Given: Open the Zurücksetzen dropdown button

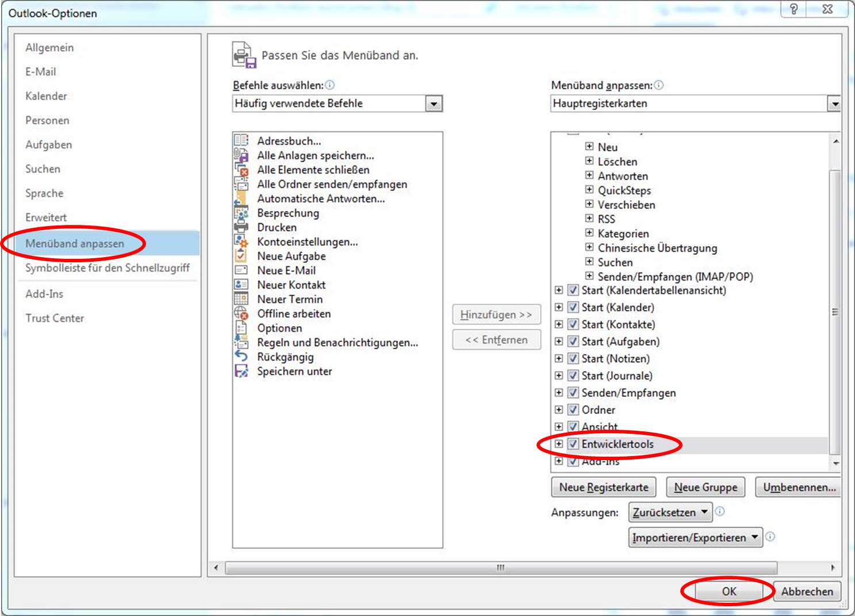Looking at the screenshot, I should pyautogui.click(x=670, y=512).
